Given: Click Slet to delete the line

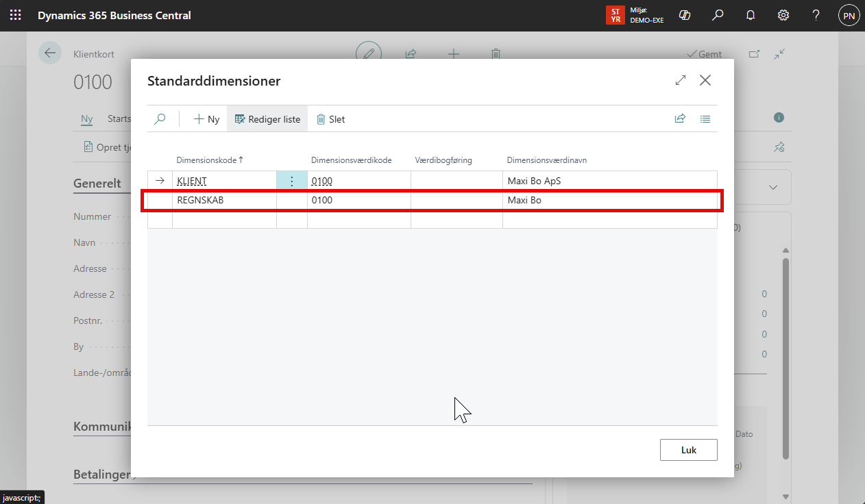Looking at the screenshot, I should 330,119.
